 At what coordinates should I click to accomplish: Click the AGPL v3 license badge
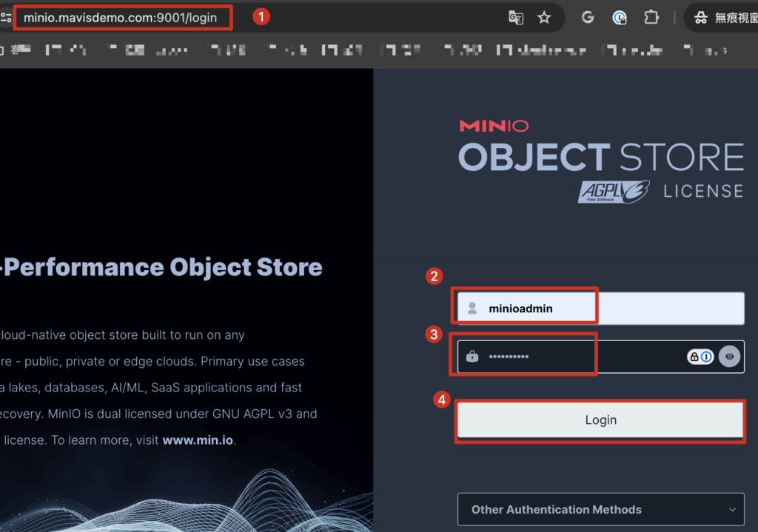tap(614, 191)
